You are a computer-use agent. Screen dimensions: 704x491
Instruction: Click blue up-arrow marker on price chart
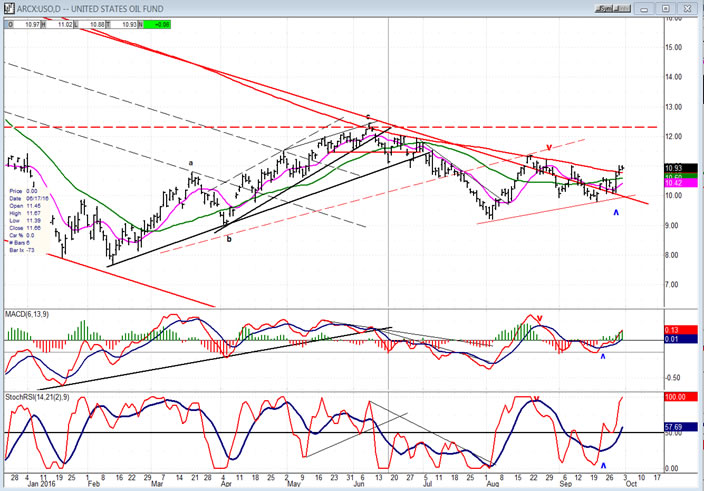pos(616,212)
